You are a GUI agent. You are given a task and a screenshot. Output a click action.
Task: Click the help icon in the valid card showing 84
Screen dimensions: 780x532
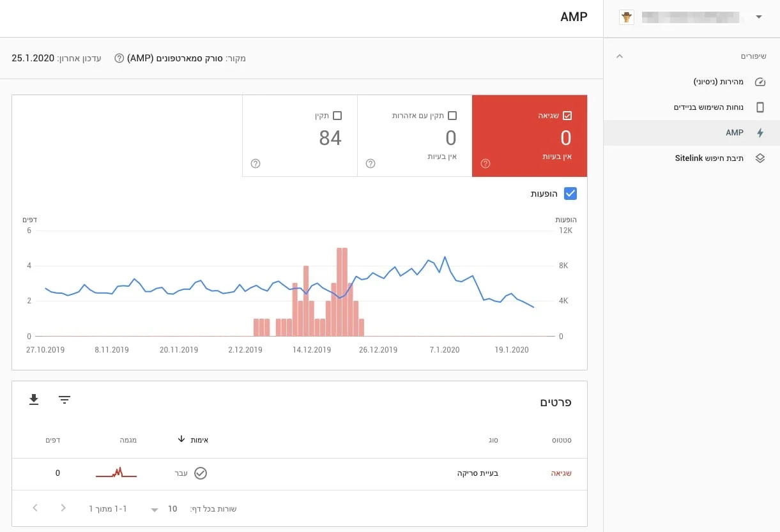coord(256,163)
